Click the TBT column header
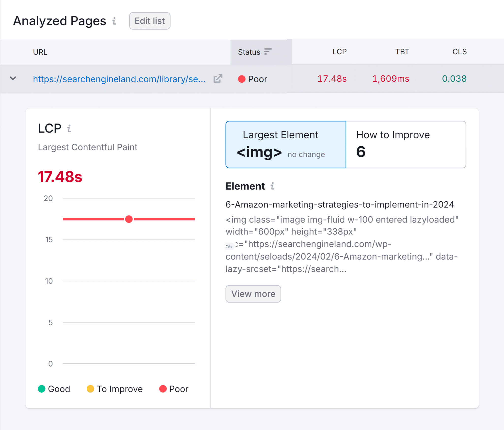504x430 pixels. coord(402,52)
